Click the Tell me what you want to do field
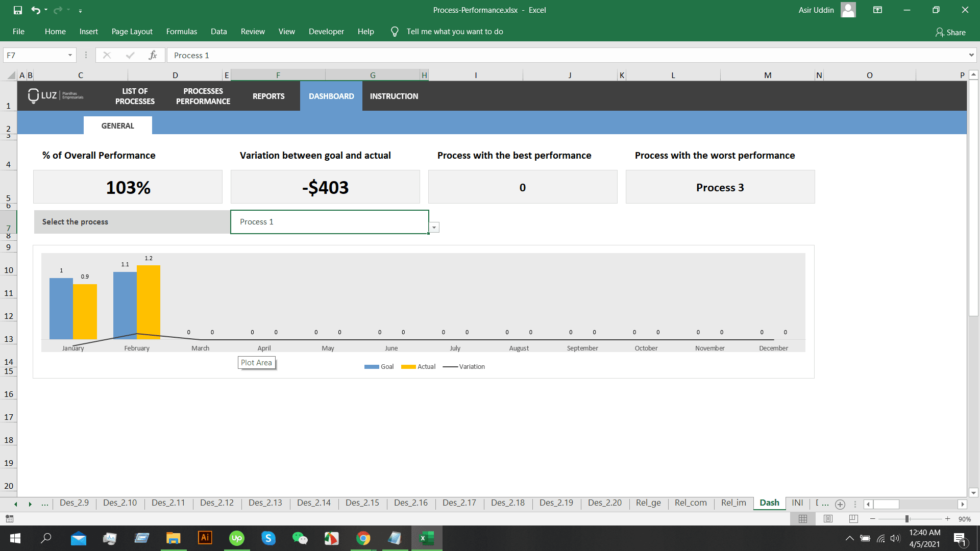The height and width of the screenshot is (551, 980). click(x=455, y=31)
